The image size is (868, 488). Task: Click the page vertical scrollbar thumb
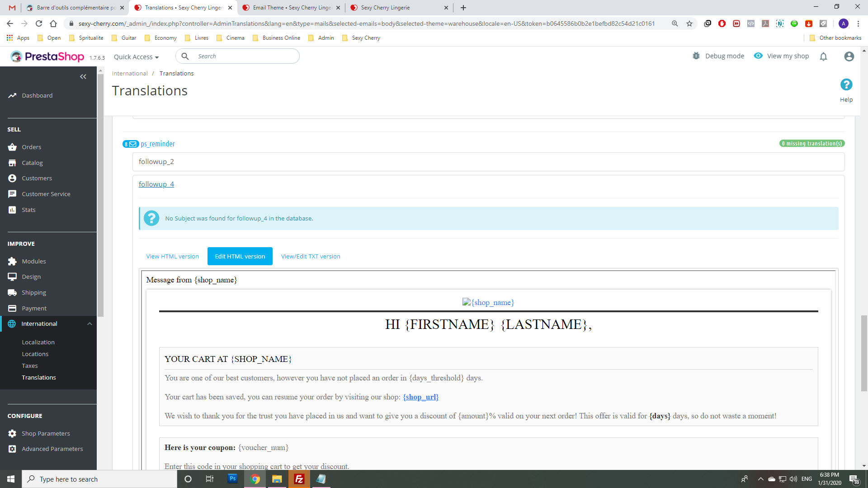[864, 352]
